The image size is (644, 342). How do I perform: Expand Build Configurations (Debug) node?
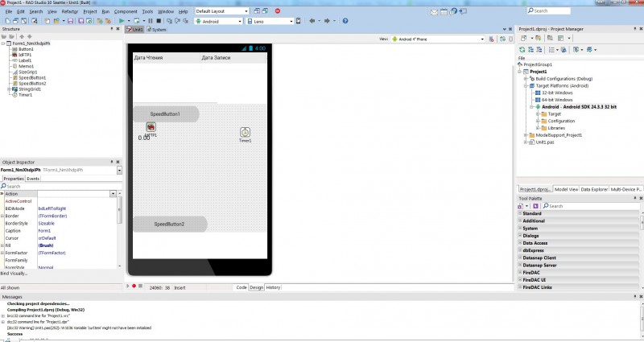pos(526,78)
